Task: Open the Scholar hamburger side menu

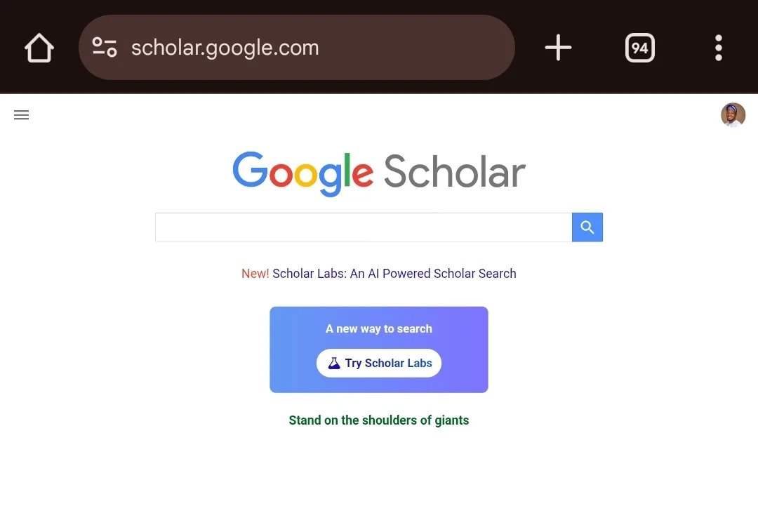Action: pyautogui.click(x=22, y=115)
